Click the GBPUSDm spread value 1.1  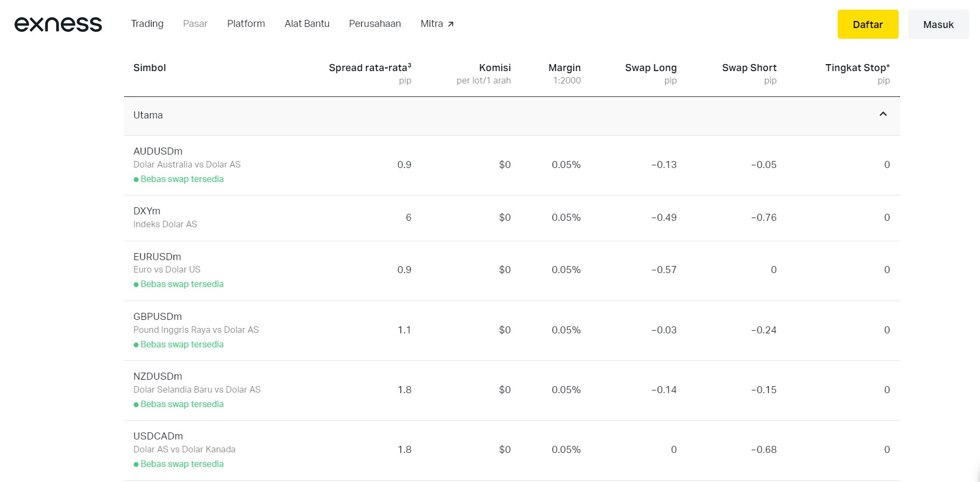point(404,330)
